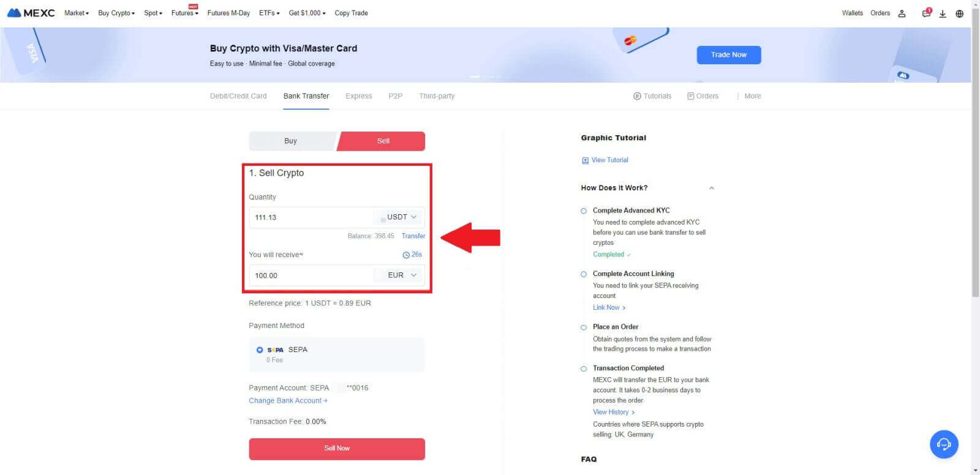Click the download app icon
This screenshot has height=475, width=980.
pyautogui.click(x=943, y=13)
